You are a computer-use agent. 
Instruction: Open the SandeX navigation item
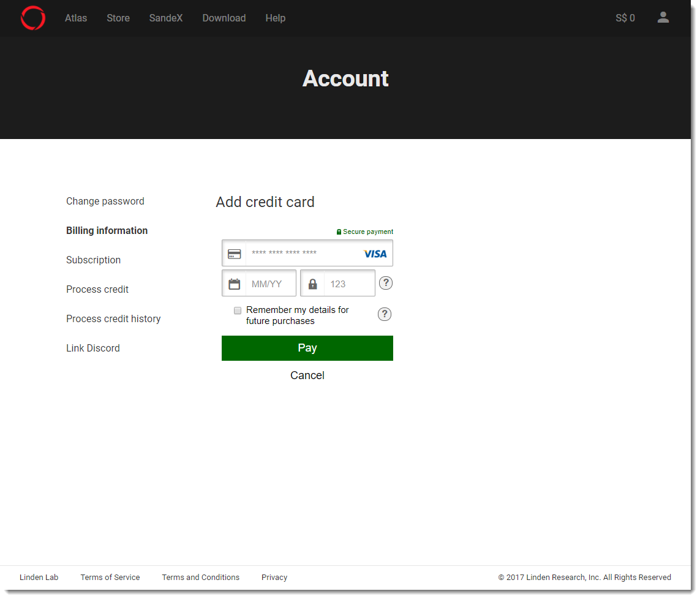166,18
